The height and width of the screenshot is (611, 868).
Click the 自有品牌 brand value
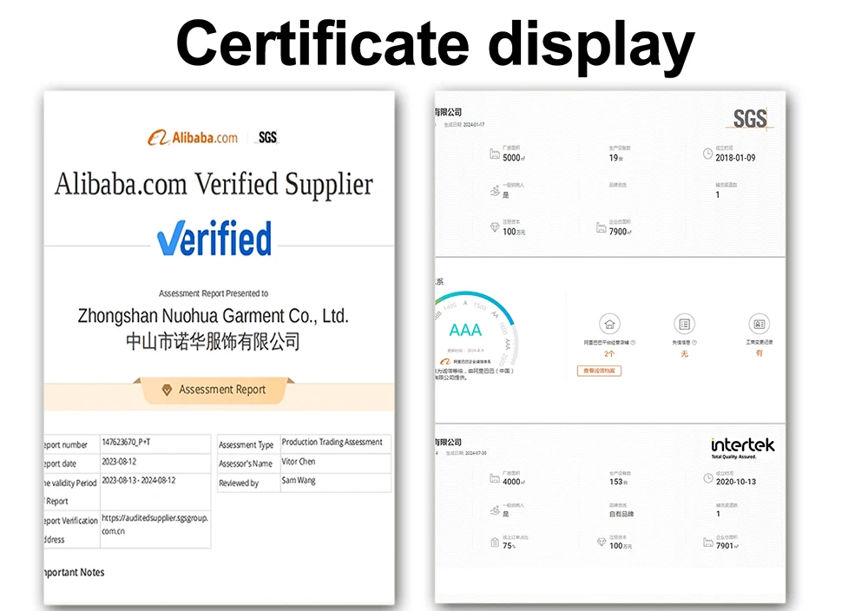[x=621, y=514]
